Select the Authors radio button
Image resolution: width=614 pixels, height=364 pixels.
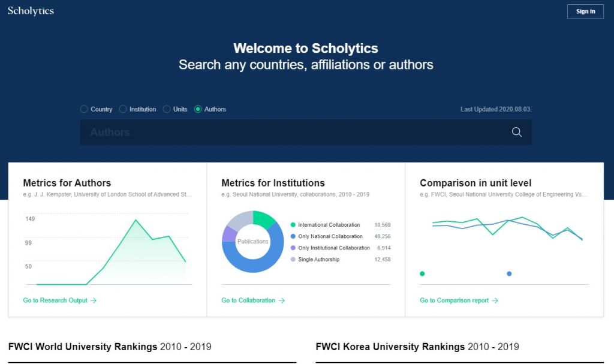tap(198, 109)
